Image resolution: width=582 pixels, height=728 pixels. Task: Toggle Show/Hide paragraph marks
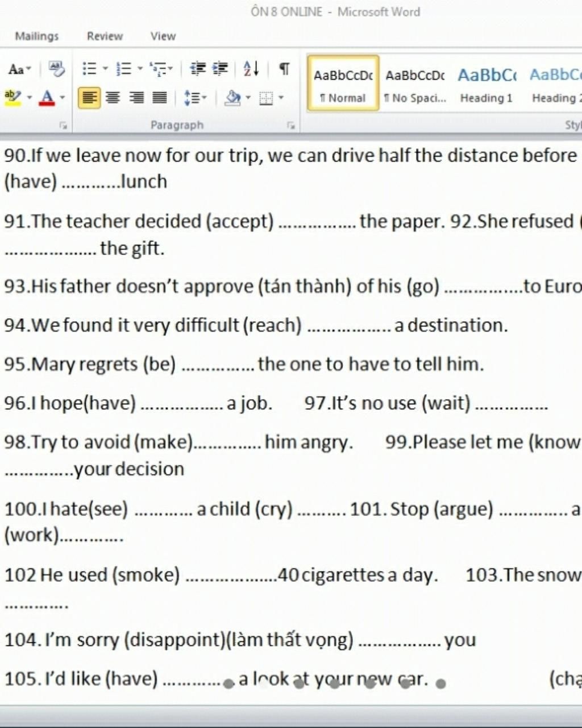click(284, 69)
